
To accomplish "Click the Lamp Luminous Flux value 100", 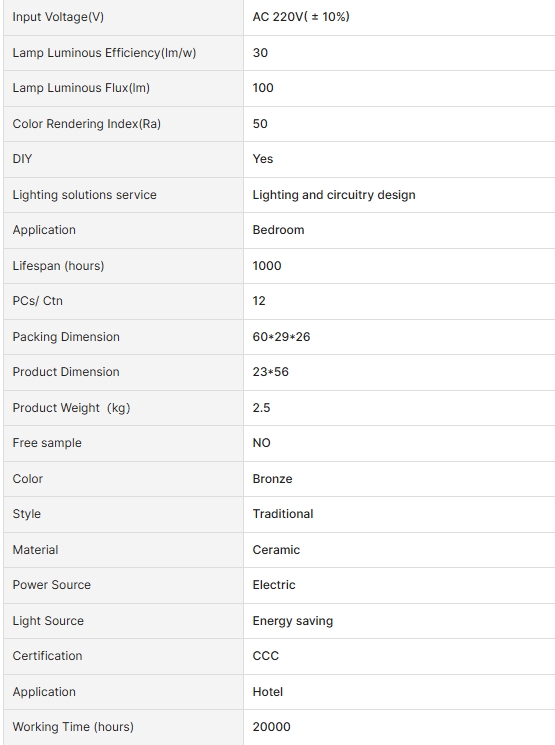I will 263,88.
